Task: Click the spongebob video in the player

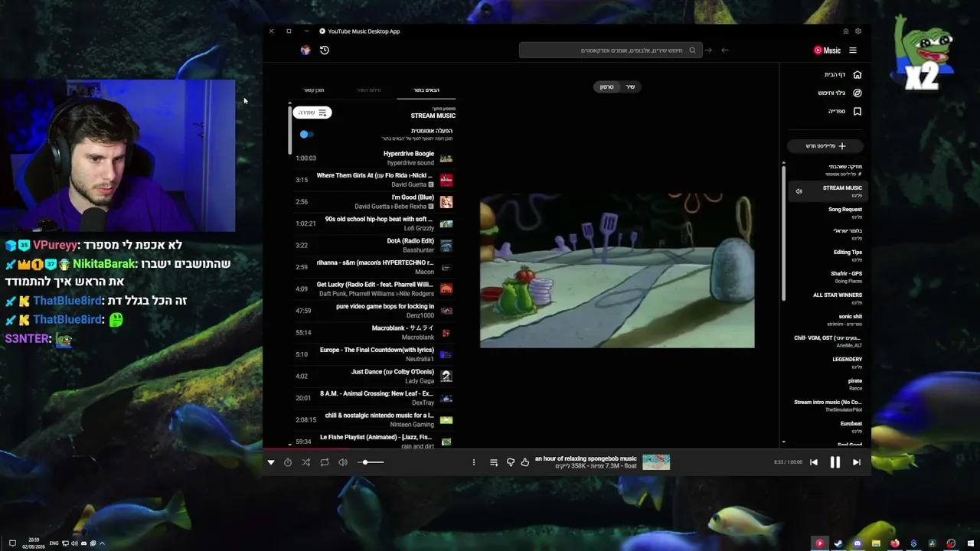Action: [x=617, y=270]
